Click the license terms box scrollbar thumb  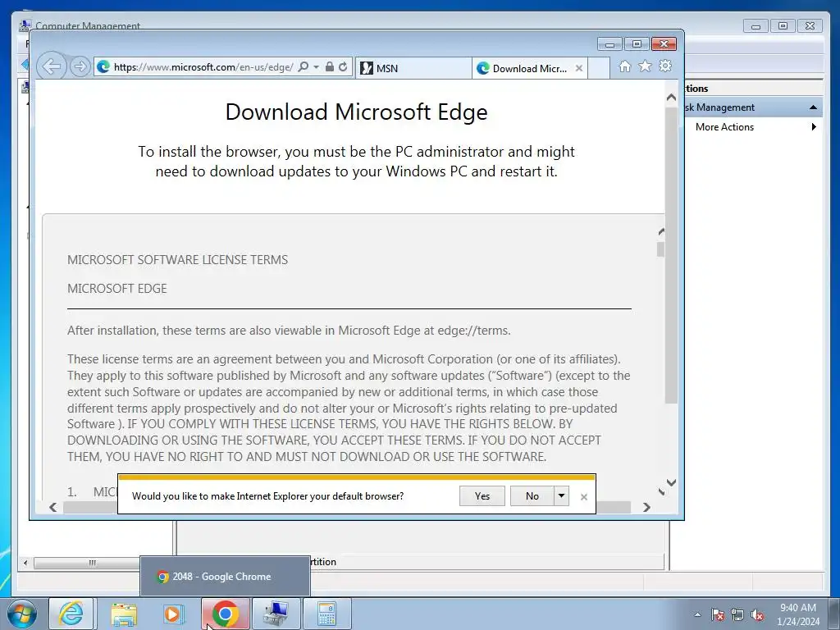[660, 249]
